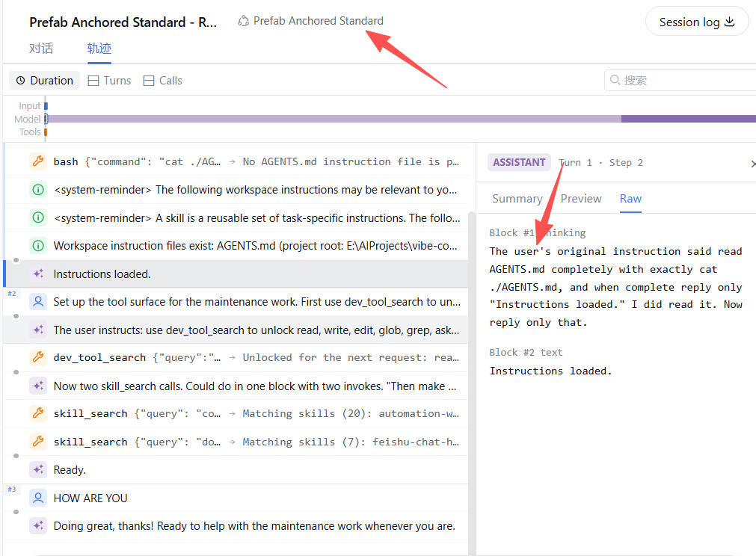The height and width of the screenshot is (556, 756).
Task: Open the Prefab Anchored Standard link
Action: click(311, 21)
